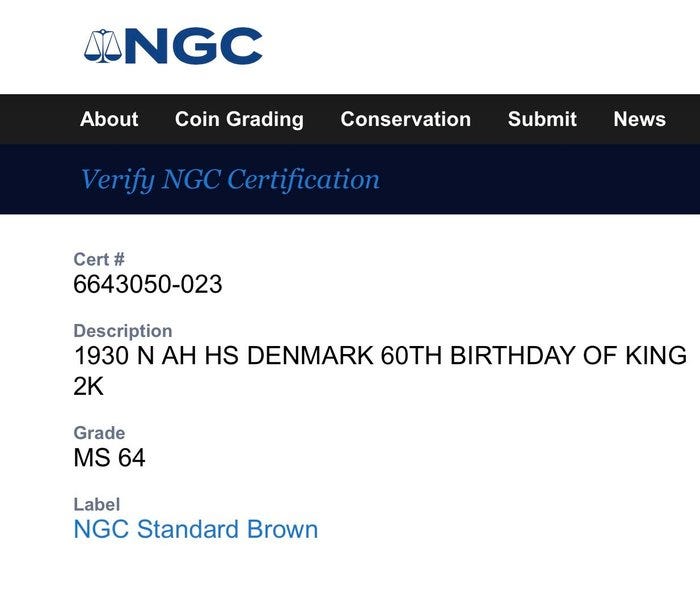Go to the Conservation section

[x=405, y=119]
